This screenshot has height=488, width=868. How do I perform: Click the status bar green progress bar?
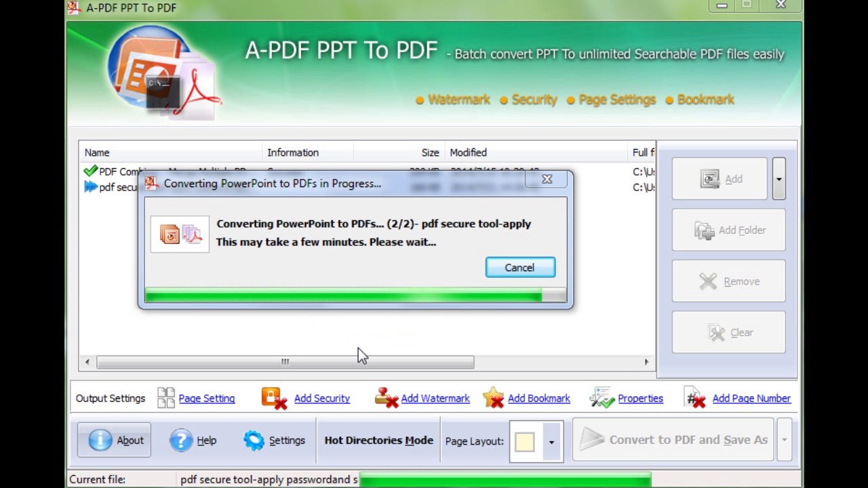pos(505,480)
